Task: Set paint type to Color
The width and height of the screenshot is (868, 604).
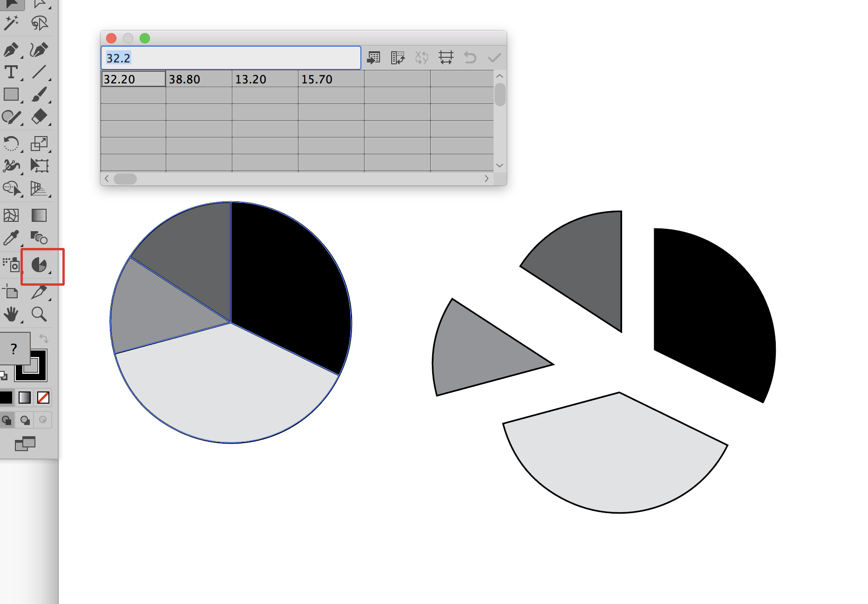Action: click(x=6, y=398)
